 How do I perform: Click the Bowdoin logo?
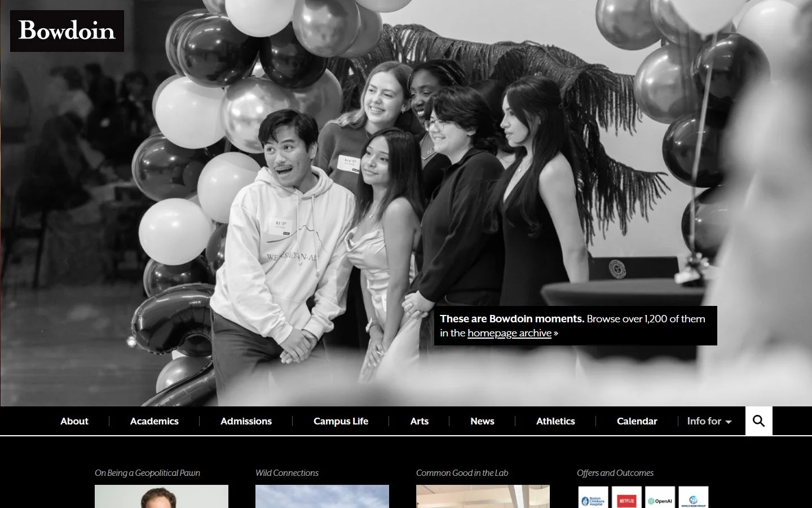(67, 31)
